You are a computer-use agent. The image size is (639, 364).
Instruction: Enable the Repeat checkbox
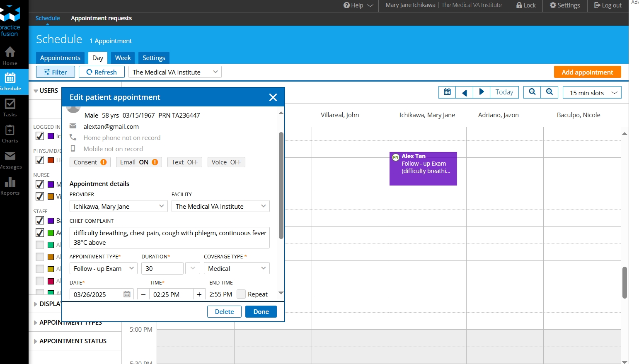tap(241, 294)
